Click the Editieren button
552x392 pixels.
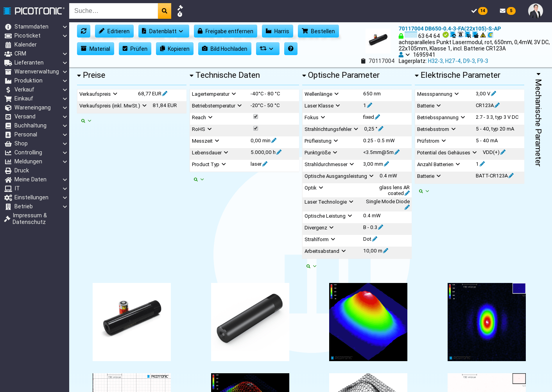point(114,31)
